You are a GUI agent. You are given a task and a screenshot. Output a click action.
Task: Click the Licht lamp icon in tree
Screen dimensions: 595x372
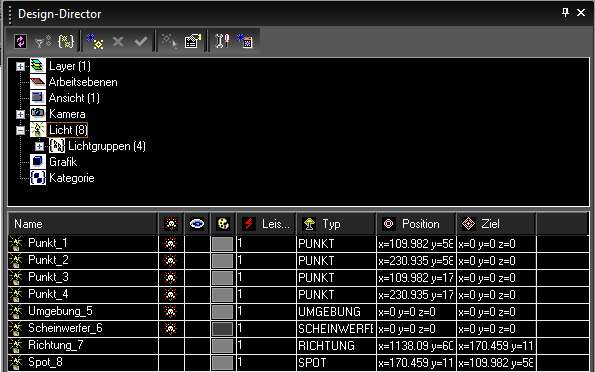38,130
